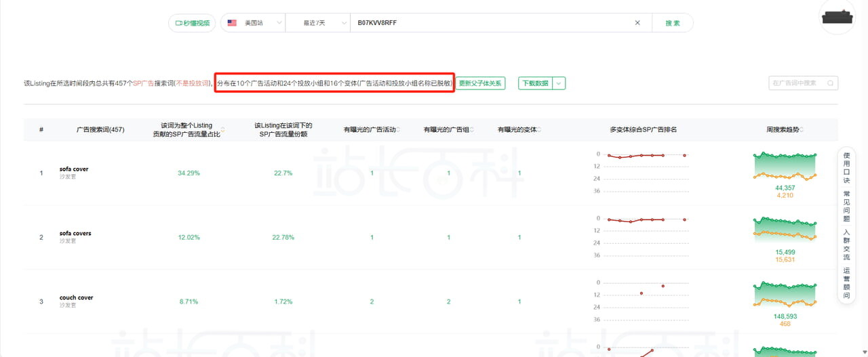Image resolution: width=868 pixels, height=357 pixels.
Task: Expand the arrow next to 下载数据
Action: pyautogui.click(x=559, y=83)
